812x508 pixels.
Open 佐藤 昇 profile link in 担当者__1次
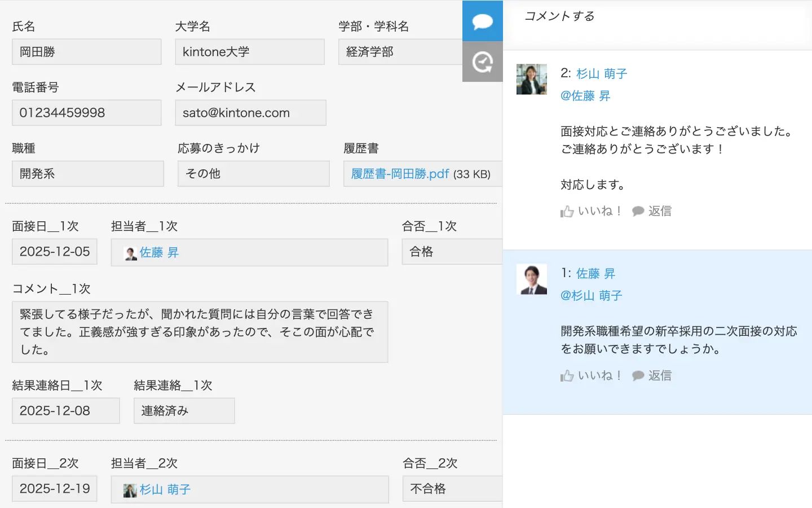[159, 253]
